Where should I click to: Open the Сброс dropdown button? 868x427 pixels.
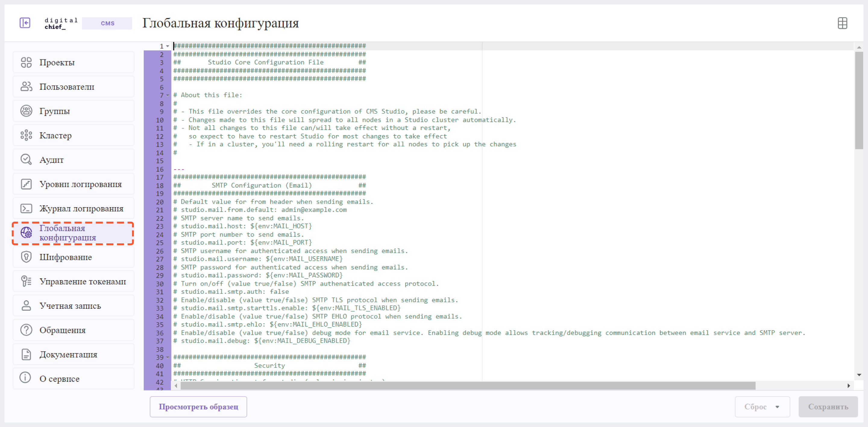tap(762, 406)
